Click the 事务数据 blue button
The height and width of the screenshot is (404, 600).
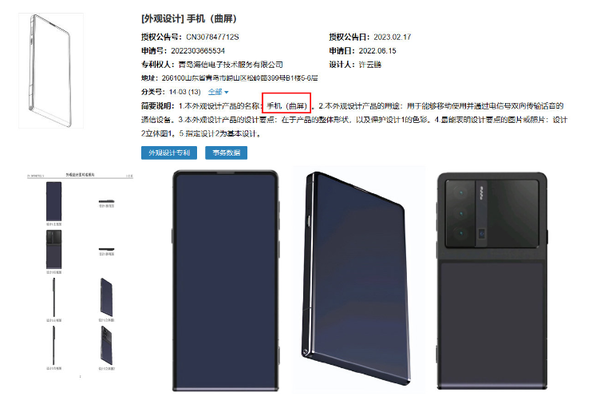pyautogui.click(x=226, y=153)
